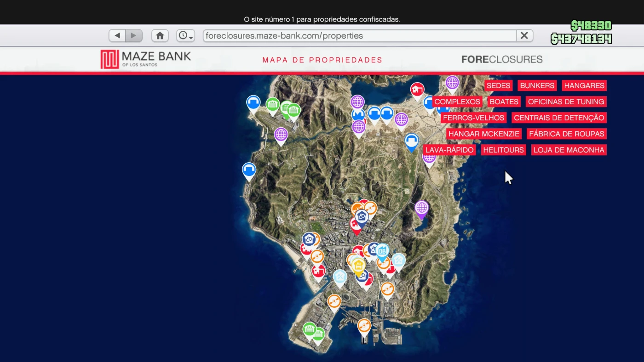Click the Foreclosures header logo
This screenshot has height=362, width=644.
[501, 59]
